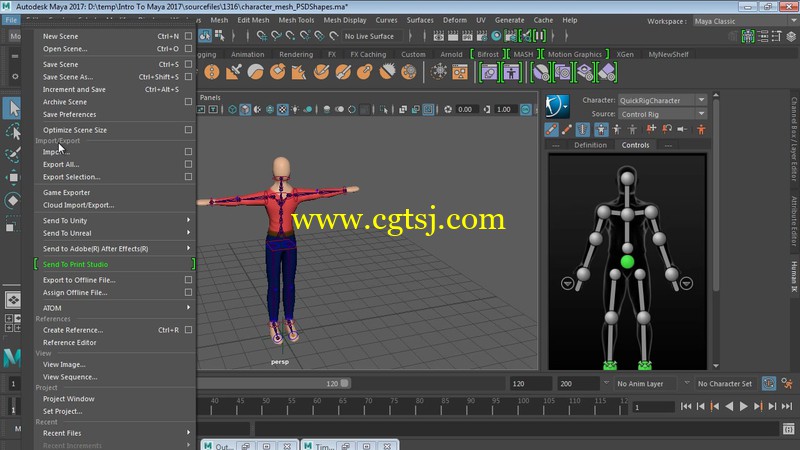The width and height of the screenshot is (800, 450).
Task: Click the Motion Graphics eraser shelf icon
Action: click(606, 72)
